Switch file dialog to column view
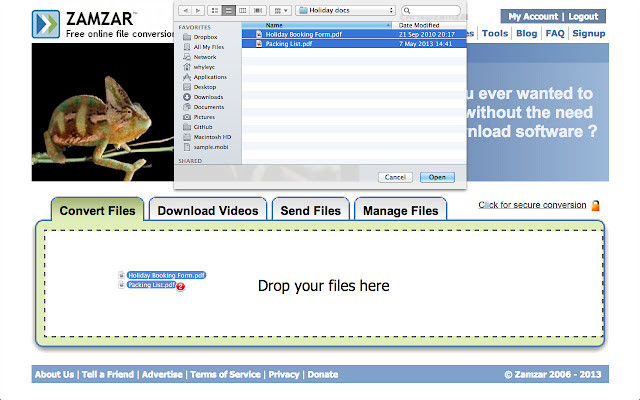 click(242, 9)
